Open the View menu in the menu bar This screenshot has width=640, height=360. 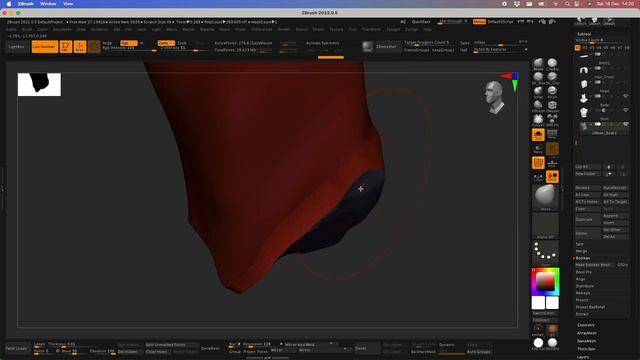(x=68, y=4)
